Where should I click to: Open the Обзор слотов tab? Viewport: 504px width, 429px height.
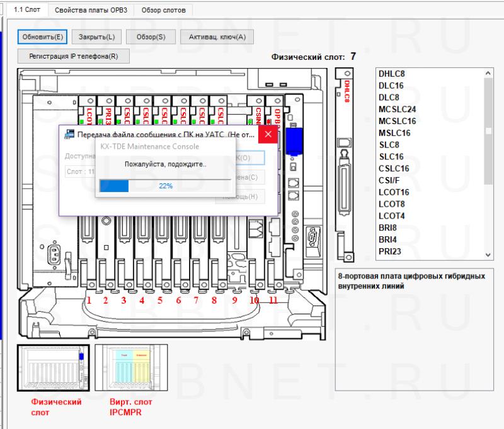click(x=163, y=11)
